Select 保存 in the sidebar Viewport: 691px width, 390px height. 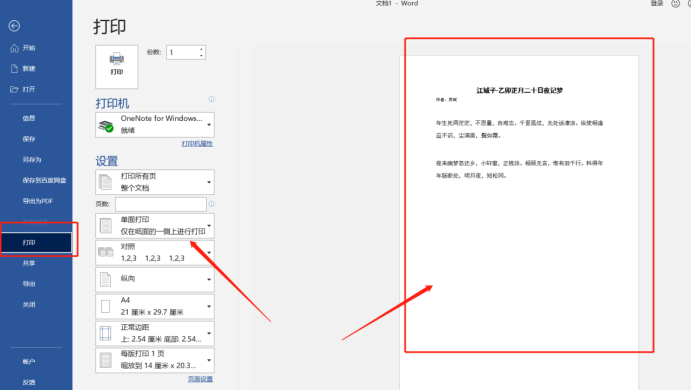[29, 139]
